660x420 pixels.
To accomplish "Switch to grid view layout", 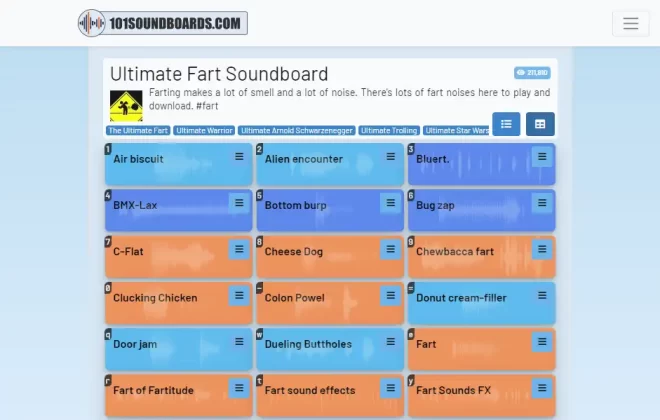I will point(540,124).
